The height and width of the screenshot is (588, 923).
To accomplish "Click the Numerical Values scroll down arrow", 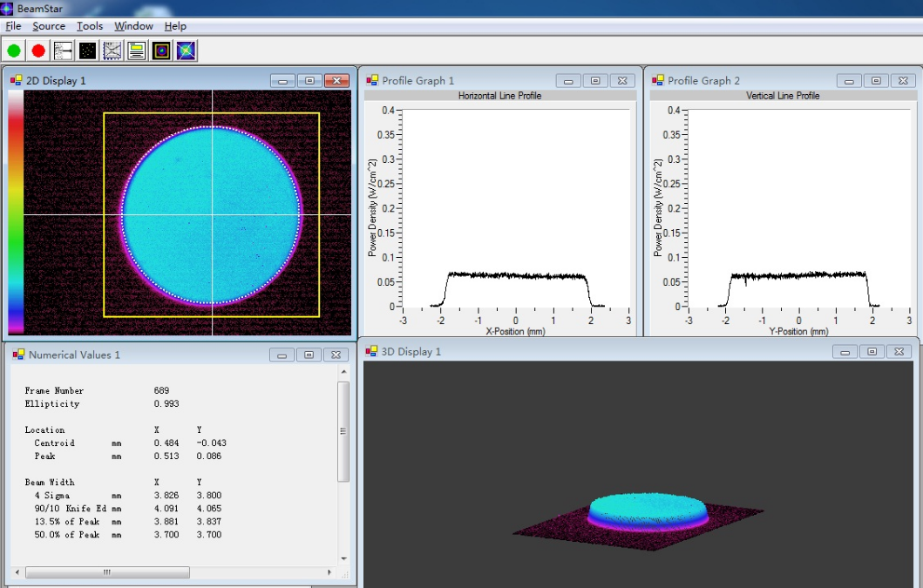I will (x=343, y=558).
